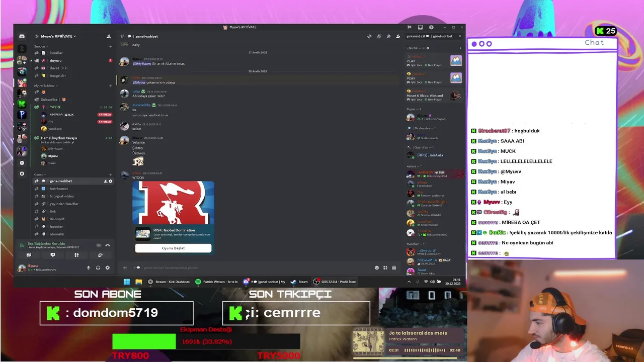This screenshot has width=644, height=362.
Task: Open edit channel gear on genel-sohbet
Action: click(111, 181)
